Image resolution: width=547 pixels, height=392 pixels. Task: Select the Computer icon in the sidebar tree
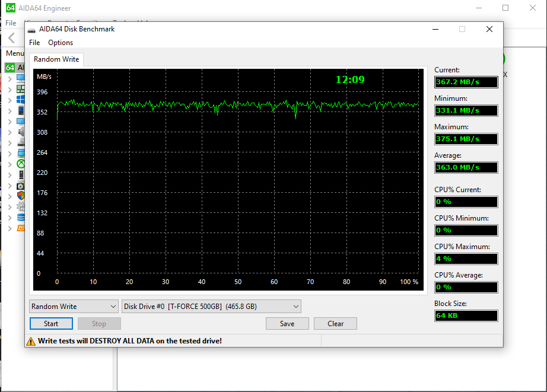click(21, 78)
